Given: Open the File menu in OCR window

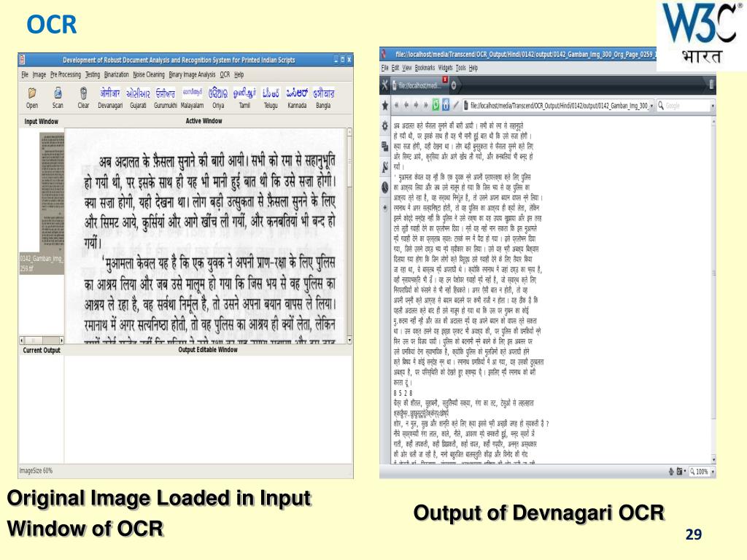Looking at the screenshot, I should click(25, 75).
